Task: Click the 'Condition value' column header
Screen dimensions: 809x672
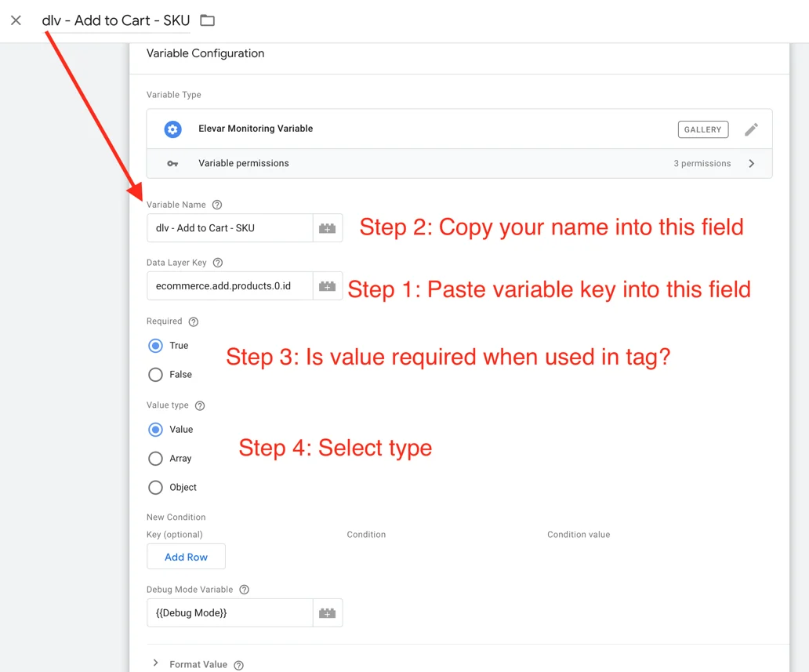Action: (x=579, y=535)
